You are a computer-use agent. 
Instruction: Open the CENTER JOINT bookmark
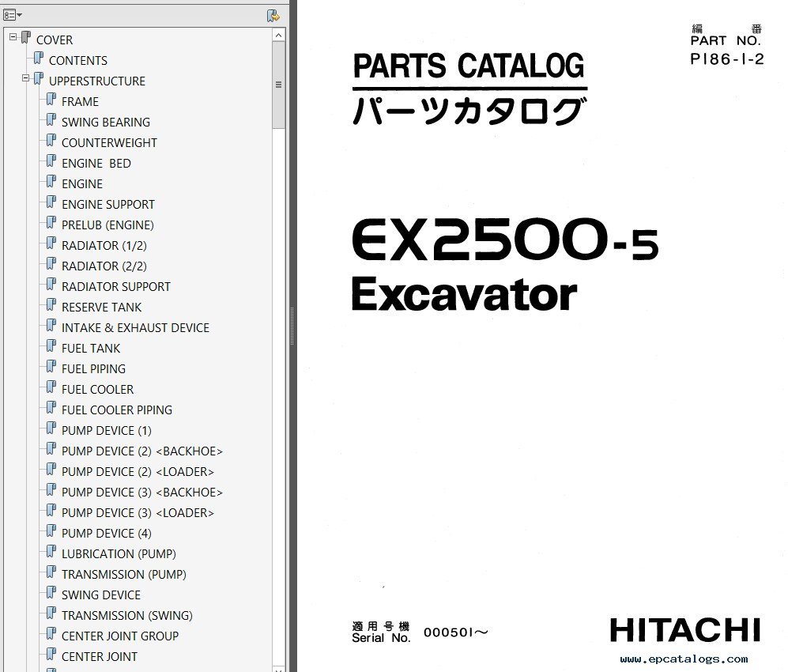(x=100, y=658)
